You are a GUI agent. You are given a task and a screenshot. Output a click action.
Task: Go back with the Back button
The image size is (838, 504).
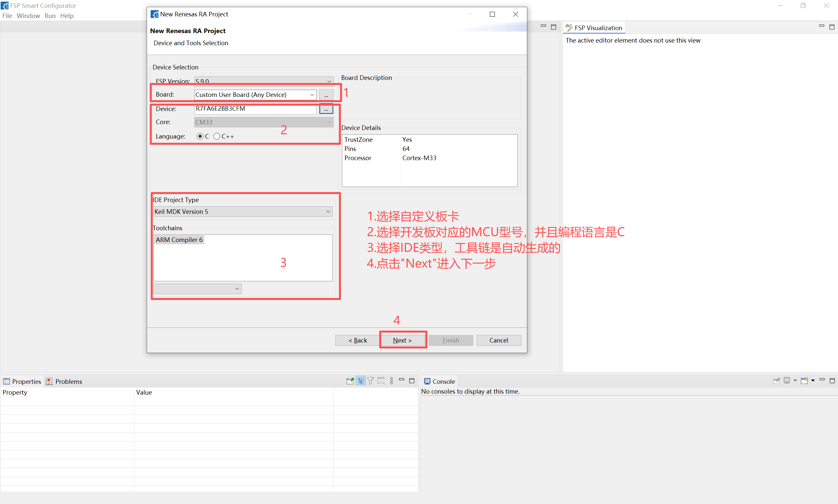[357, 340]
